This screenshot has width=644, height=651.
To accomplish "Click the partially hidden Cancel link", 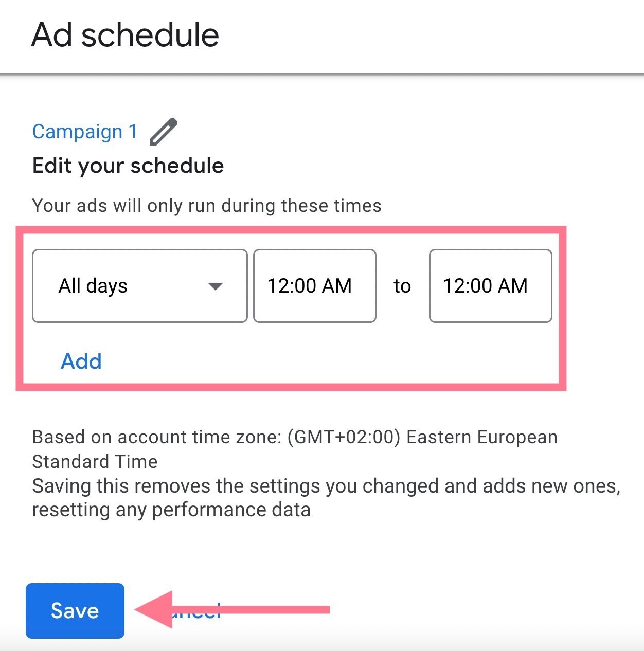I will (x=206, y=610).
